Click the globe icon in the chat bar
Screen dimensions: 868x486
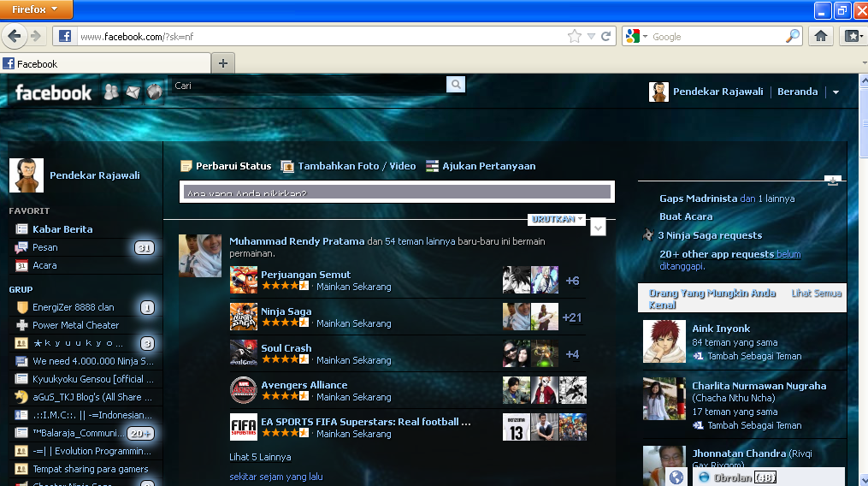click(x=676, y=477)
